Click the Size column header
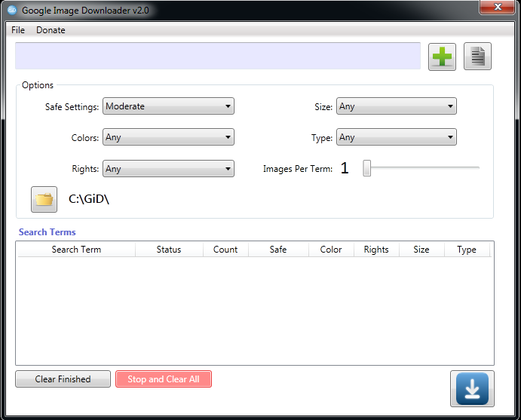 [x=421, y=250]
